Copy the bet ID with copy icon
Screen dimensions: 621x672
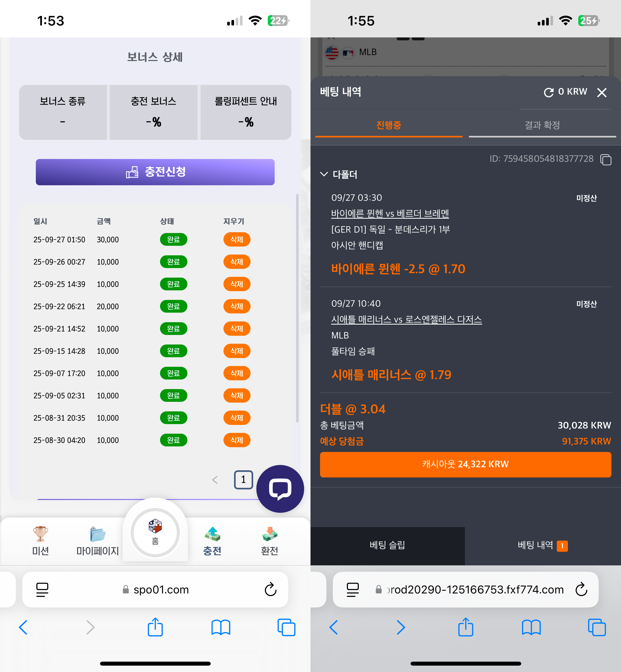[x=606, y=159]
